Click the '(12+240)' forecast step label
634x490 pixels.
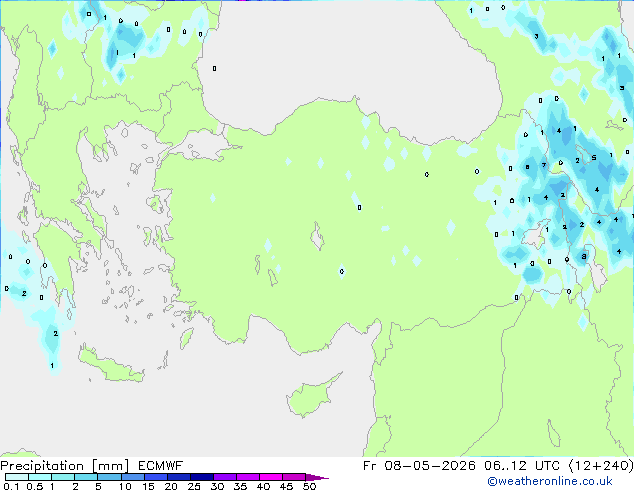(x=601, y=466)
